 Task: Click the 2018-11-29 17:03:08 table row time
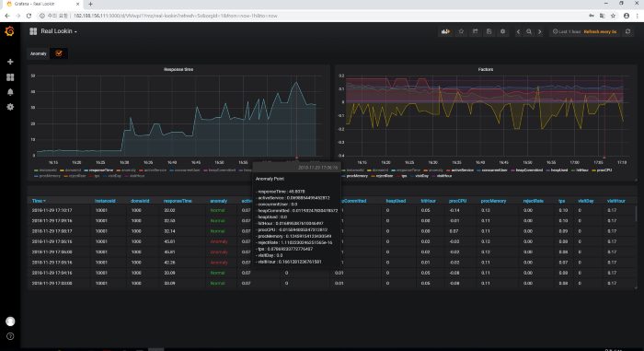click(52, 284)
